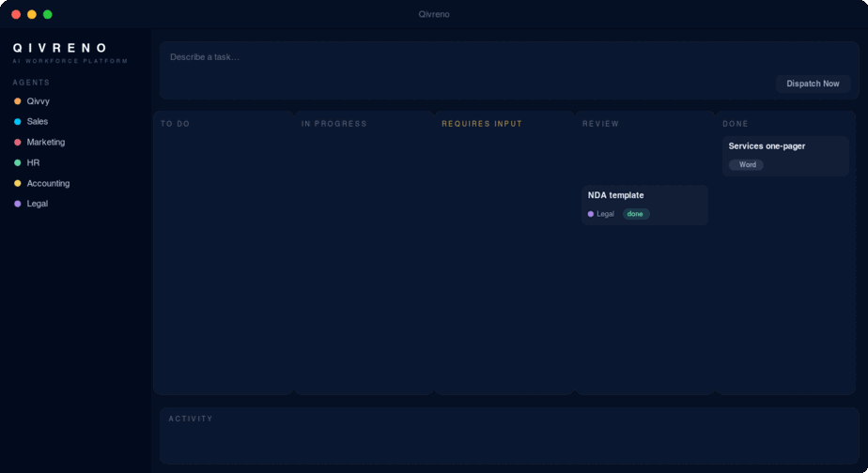Click the purple Legal dot in sidebar
Viewport: 868px width, 473px height.
pos(17,204)
